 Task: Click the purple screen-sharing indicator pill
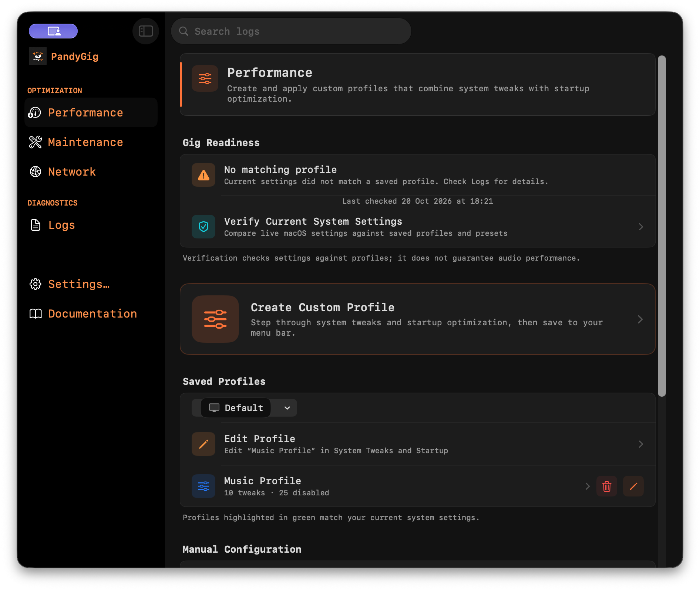[53, 31]
